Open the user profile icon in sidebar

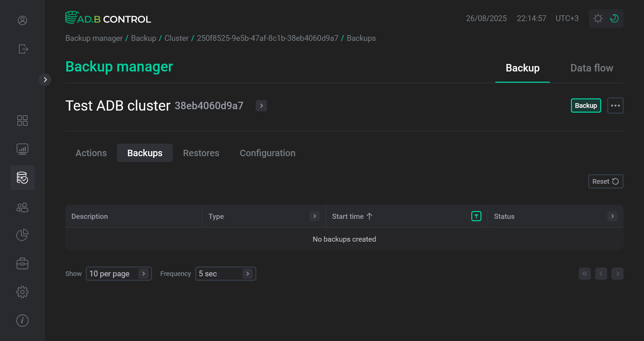click(x=22, y=20)
